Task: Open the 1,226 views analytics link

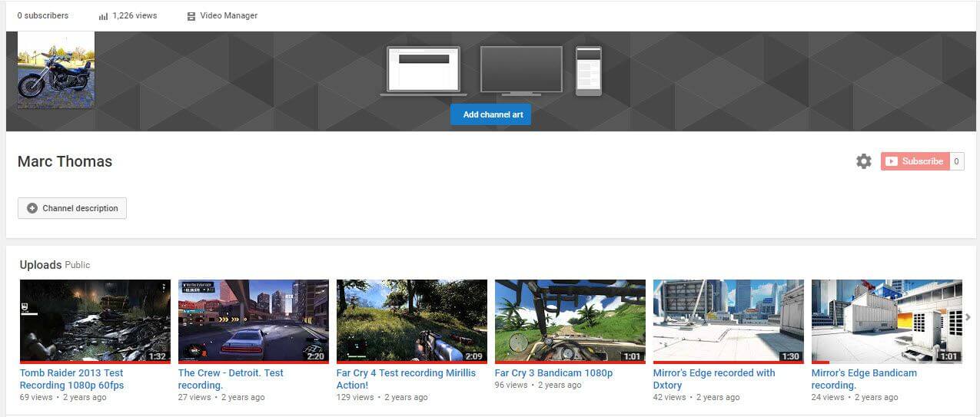Action: 135,15
